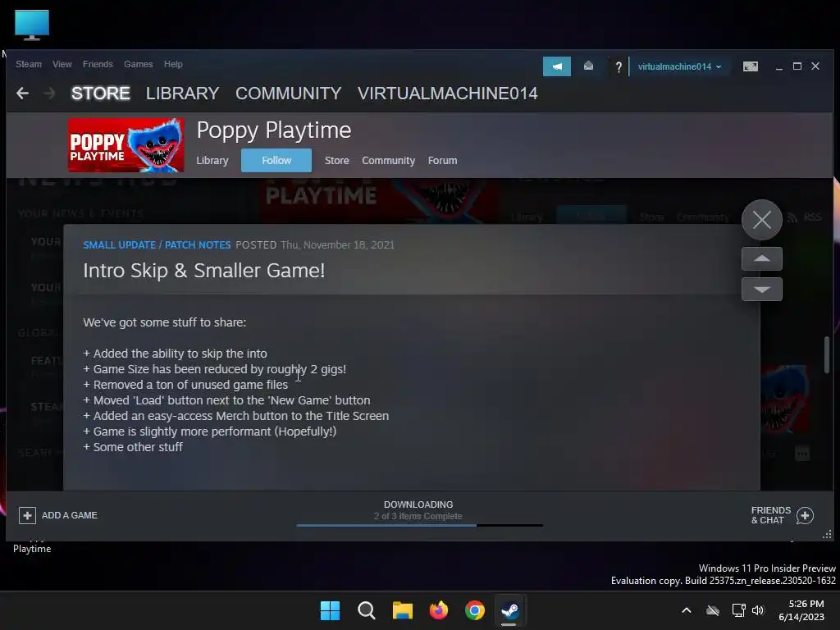Go to previous post with up arrow
The image size is (840, 630).
tap(762, 258)
